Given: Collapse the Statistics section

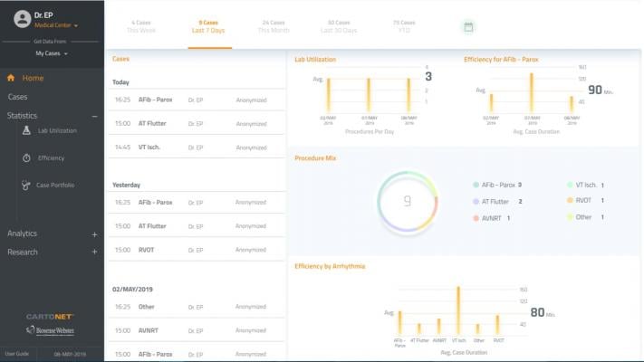Looking at the screenshot, I should click(94, 116).
